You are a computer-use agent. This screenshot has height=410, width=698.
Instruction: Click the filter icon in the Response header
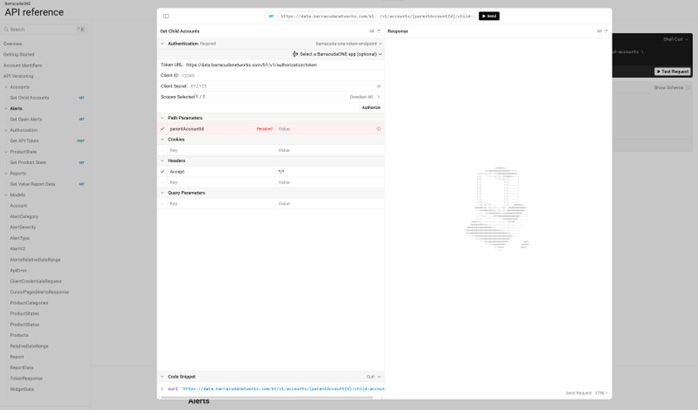[606, 31]
